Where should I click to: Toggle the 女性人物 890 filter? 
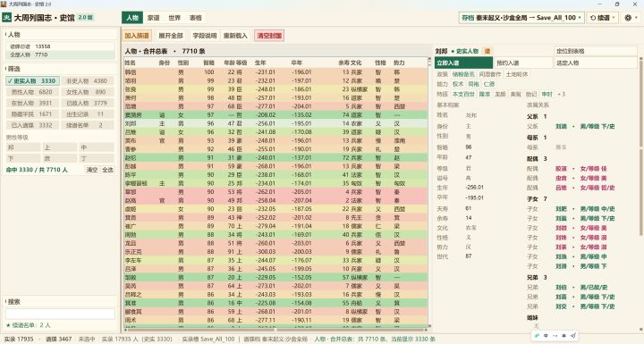click(x=88, y=92)
